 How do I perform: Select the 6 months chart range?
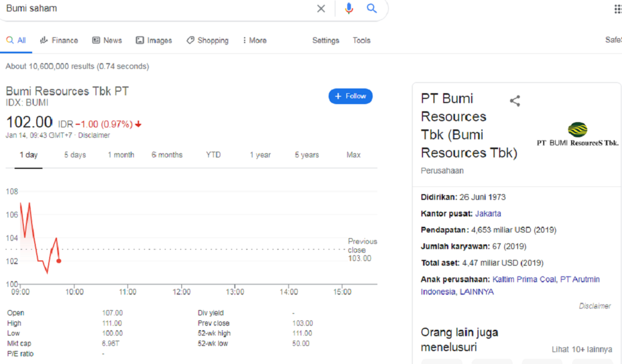coord(167,155)
